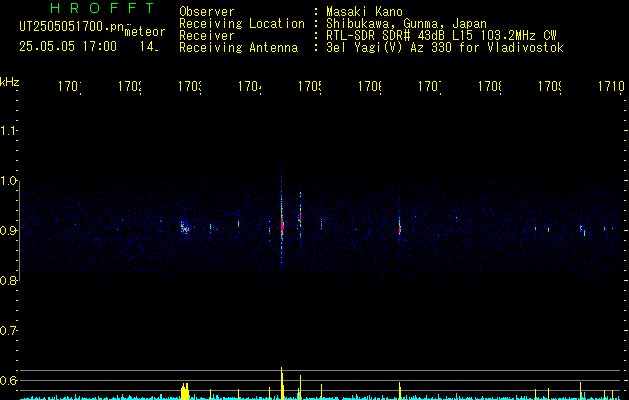Click the kHz axis unit label
Viewport: 629px width, 400px height.
point(10,81)
